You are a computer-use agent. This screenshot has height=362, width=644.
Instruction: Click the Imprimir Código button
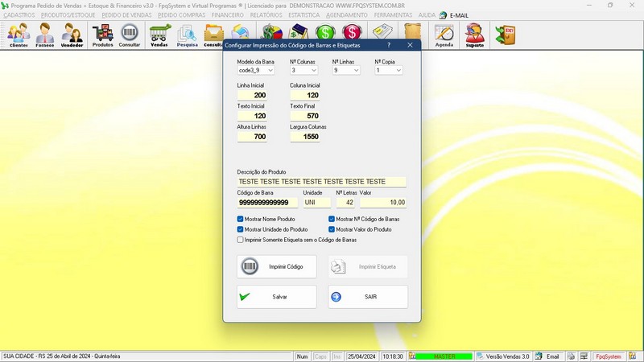coord(277,266)
